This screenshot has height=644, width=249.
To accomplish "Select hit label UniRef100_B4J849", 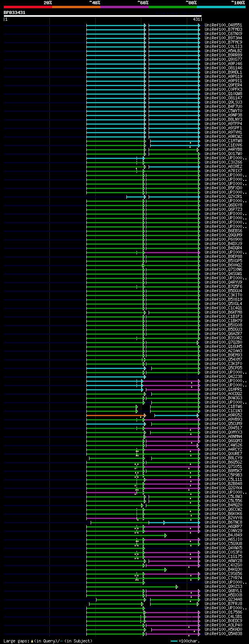I will pos(223,535).
